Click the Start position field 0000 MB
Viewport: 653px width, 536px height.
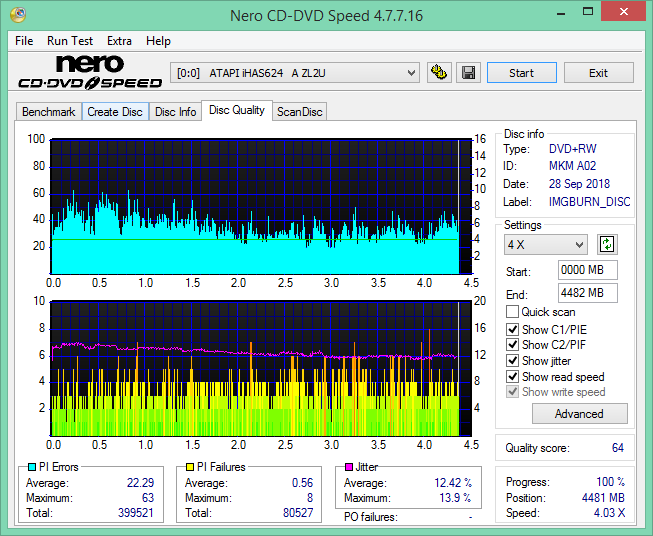click(x=587, y=270)
